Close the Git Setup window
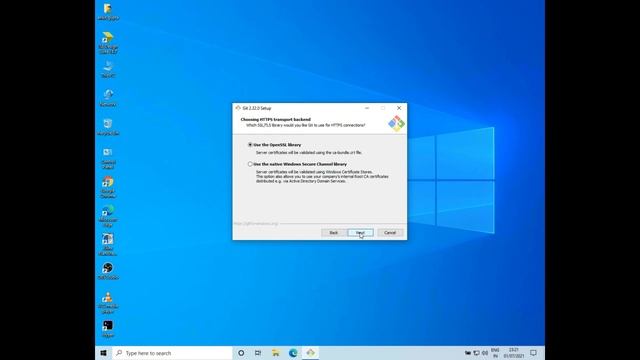 [x=399, y=108]
